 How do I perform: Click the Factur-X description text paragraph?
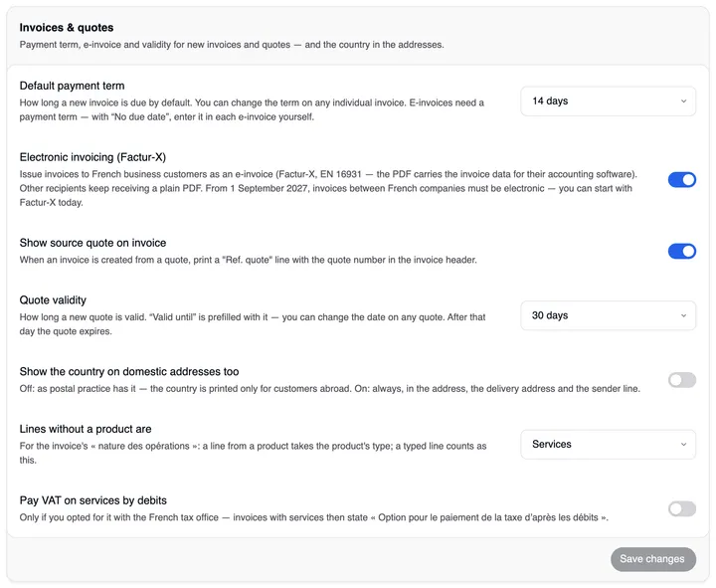coord(328,188)
